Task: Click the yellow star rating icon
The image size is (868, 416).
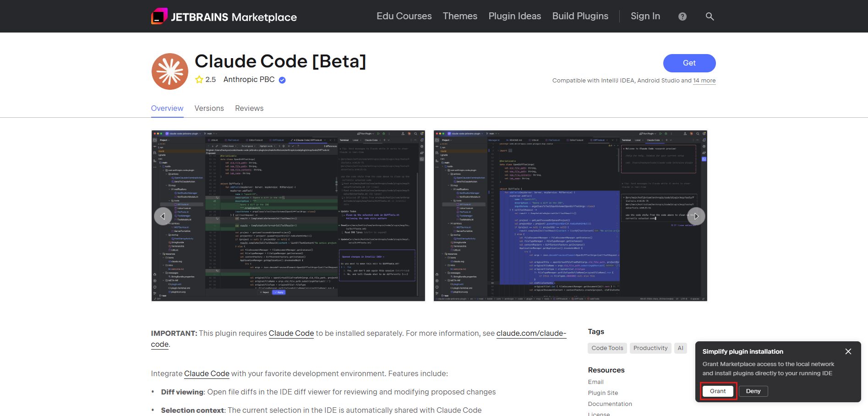Action: (199, 80)
